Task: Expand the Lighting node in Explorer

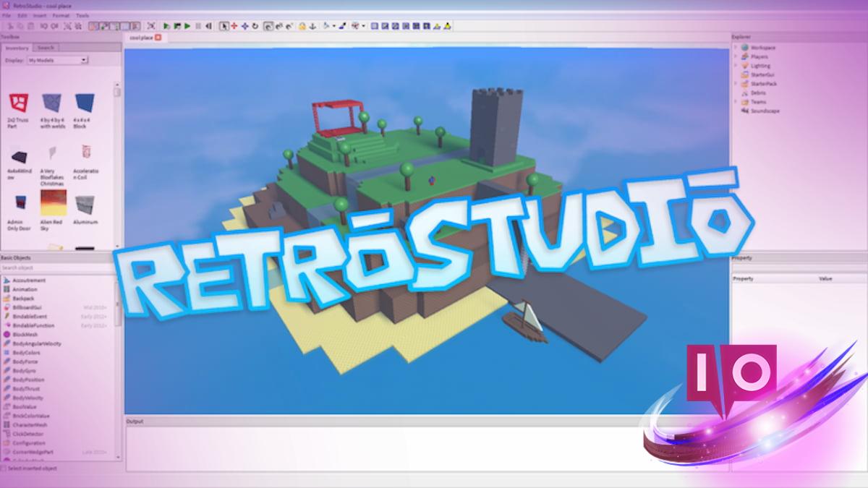Action: coord(736,66)
